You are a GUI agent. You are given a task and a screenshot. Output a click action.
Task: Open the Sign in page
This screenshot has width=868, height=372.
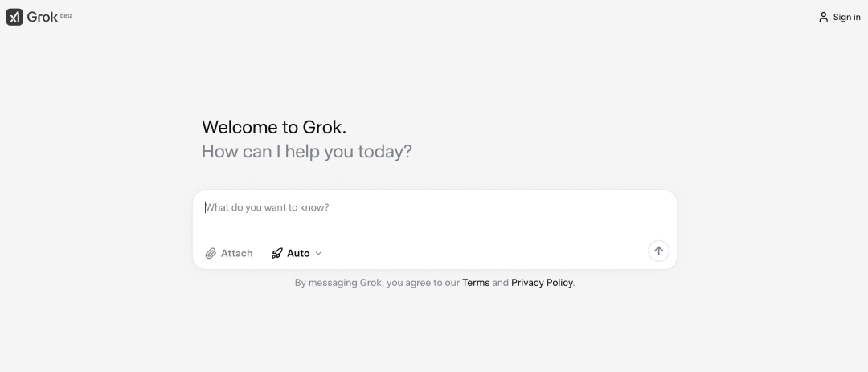pyautogui.click(x=839, y=17)
